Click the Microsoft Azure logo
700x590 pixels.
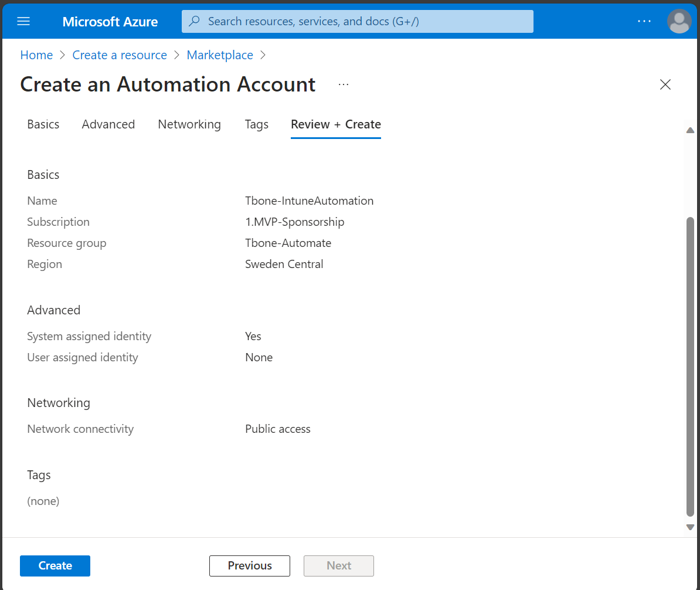coord(110,22)
